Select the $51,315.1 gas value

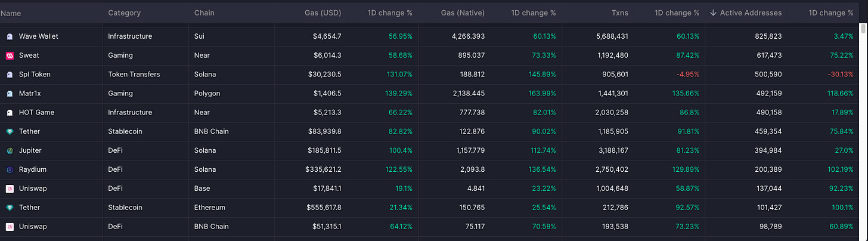click(x=327, y=227)
